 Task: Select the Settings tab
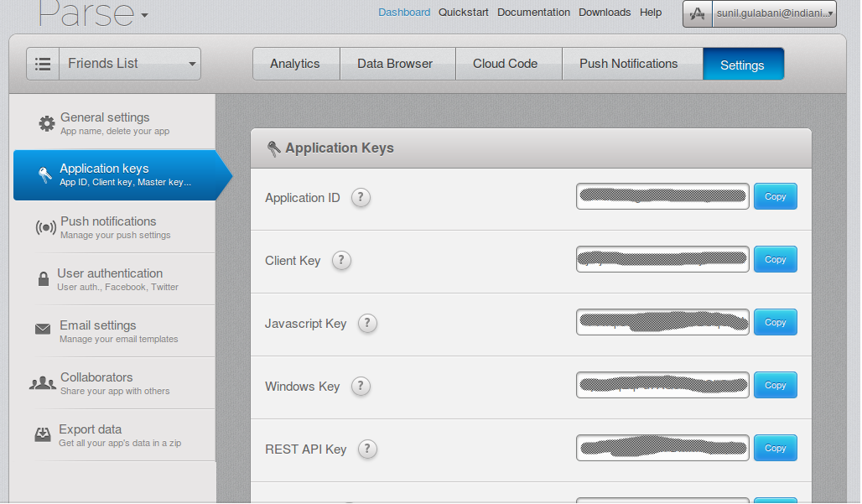tap(743, 65)
